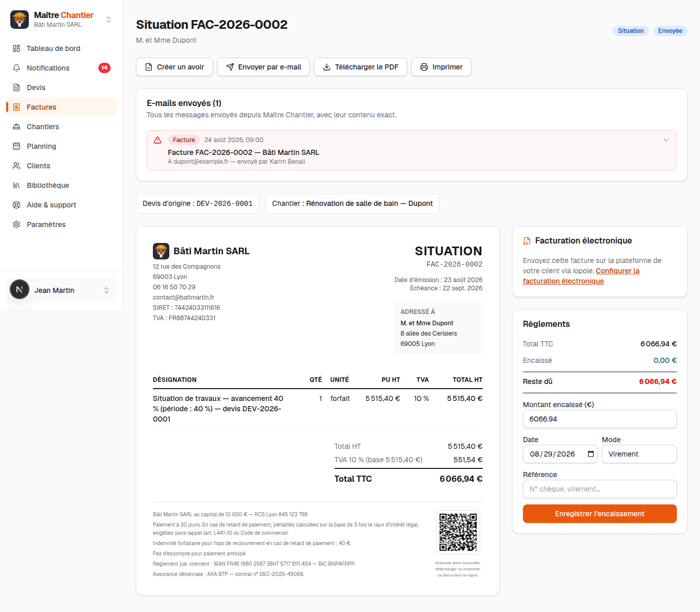Open the Tableau de bord grid icon
The width and height of the screenshot is (700, 612).
pyautogui.click(x=16, y=48)
